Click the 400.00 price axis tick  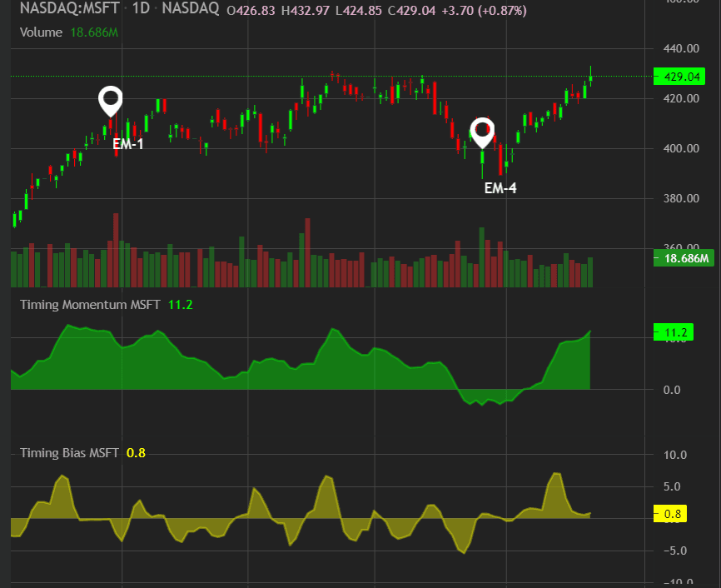681,148
